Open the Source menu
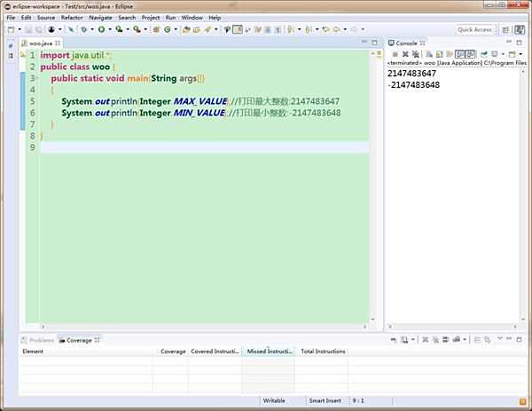Viewport: 532px width, 411px height. 46,18
